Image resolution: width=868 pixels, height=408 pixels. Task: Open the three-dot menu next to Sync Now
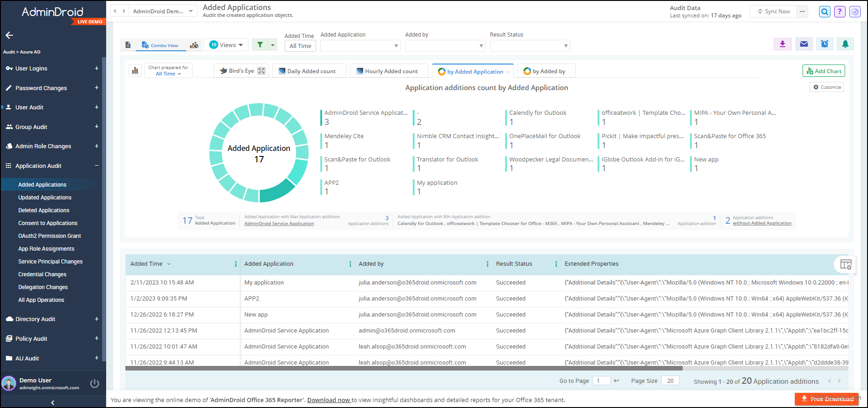click(802, 11)
